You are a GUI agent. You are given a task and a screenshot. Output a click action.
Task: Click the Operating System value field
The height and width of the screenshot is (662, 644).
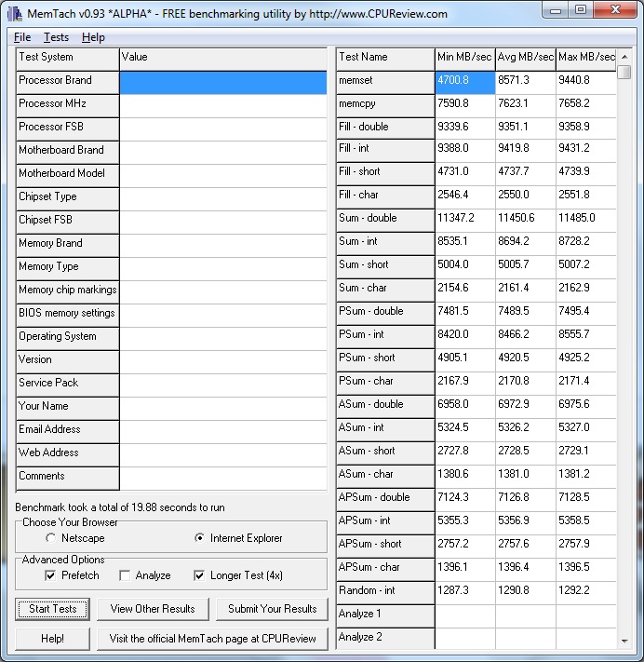coord(223,339)
